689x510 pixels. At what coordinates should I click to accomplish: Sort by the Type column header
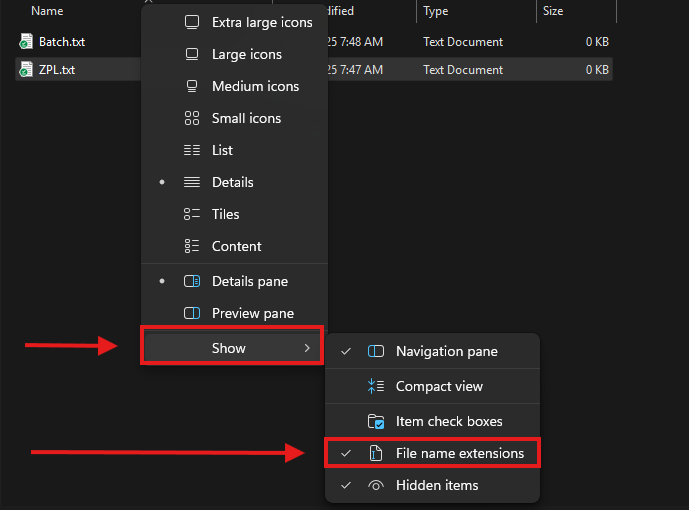(x=436, y=11)
